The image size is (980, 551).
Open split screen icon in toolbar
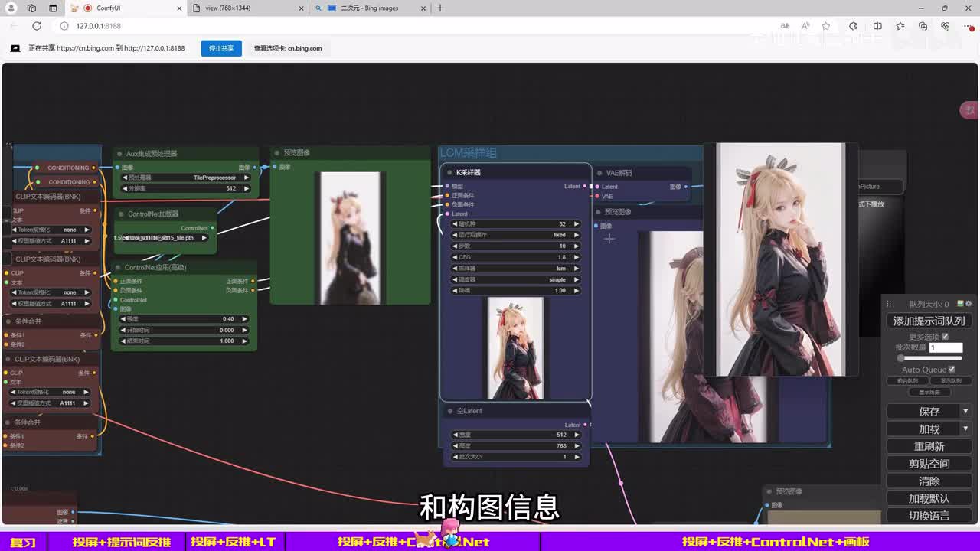(x=877, y=26)
